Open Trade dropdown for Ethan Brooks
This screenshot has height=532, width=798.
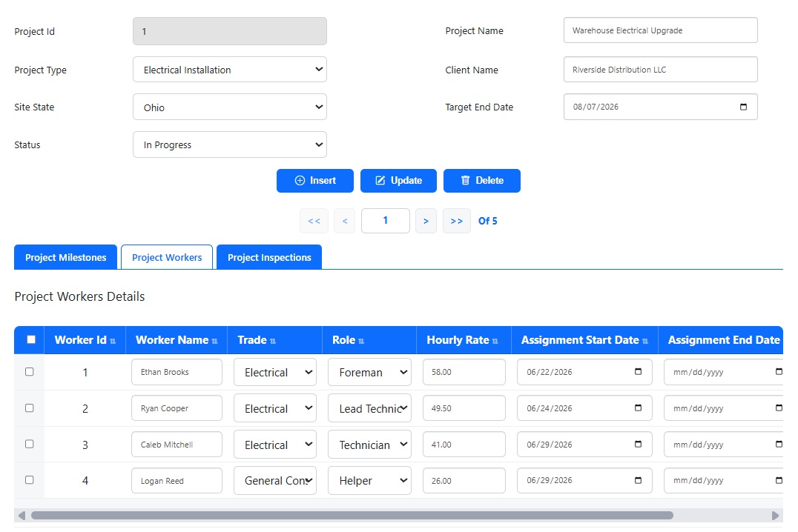coord(275,372)
